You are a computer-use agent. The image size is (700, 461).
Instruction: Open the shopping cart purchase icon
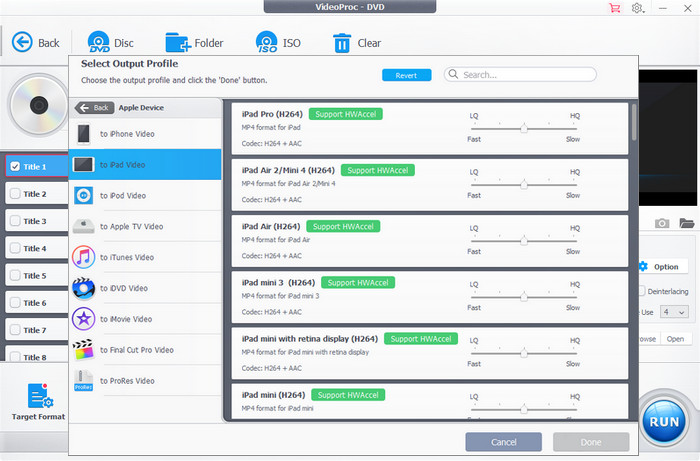(x=615, y=8)
